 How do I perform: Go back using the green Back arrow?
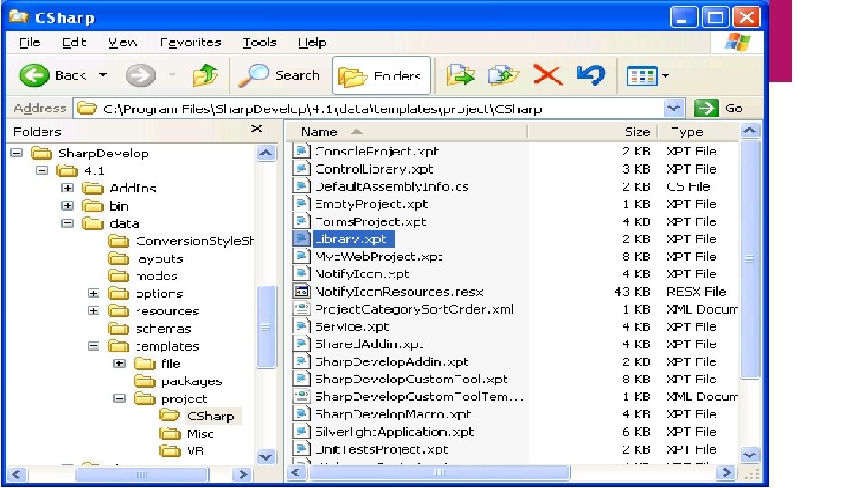tap(34, 75)
